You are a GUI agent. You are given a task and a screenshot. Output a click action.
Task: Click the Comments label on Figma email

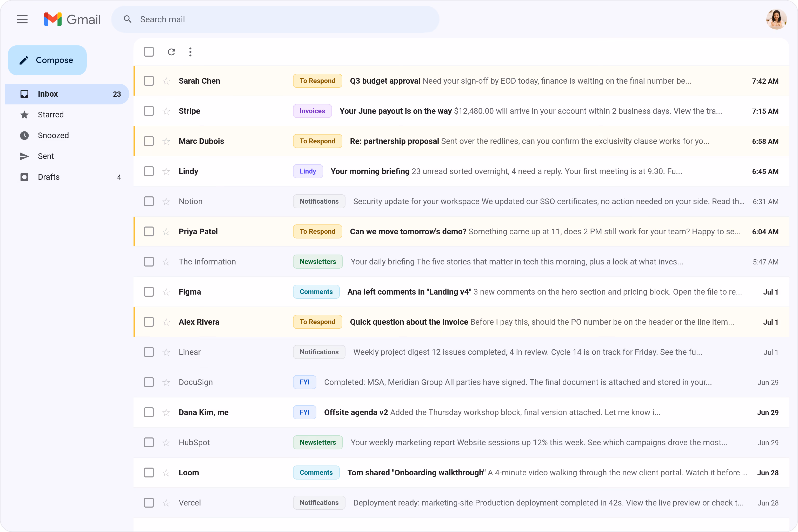point(316,292)
